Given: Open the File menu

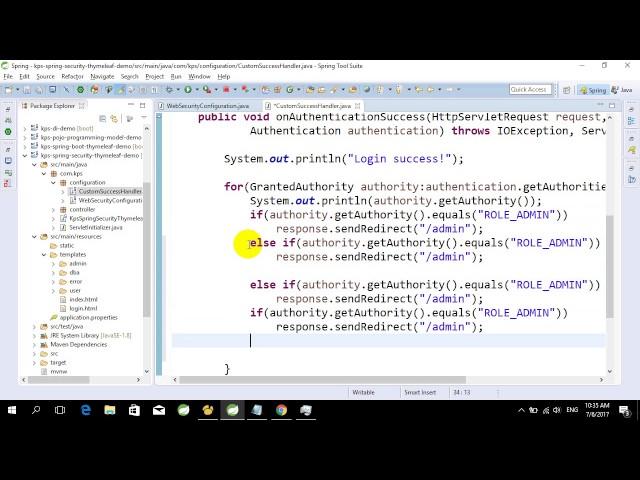Looking at the screenshot, I should coord(8,76).
